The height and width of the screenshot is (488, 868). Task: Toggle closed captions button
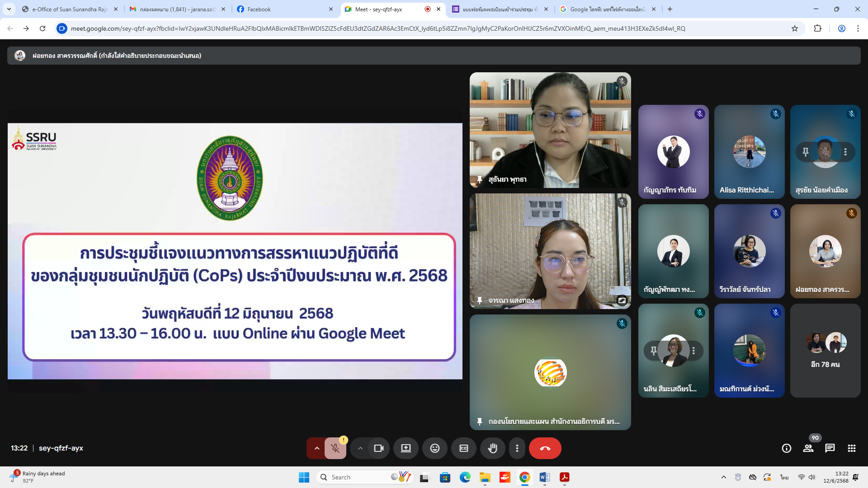[x=463, y=448]
